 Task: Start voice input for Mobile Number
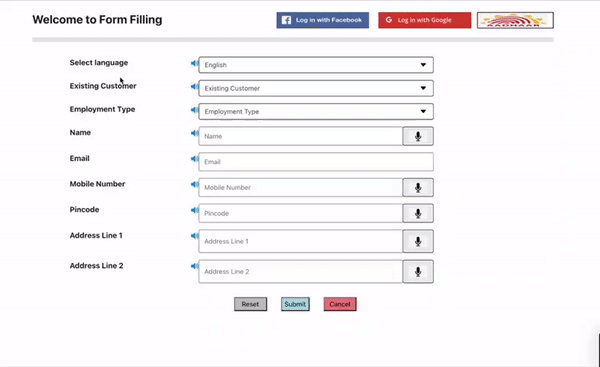[418, 188]
